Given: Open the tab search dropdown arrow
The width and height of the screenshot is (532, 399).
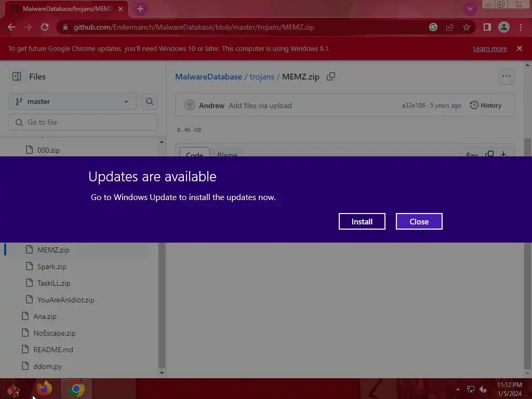Looking at the screenshot, I should coord(470,9).
